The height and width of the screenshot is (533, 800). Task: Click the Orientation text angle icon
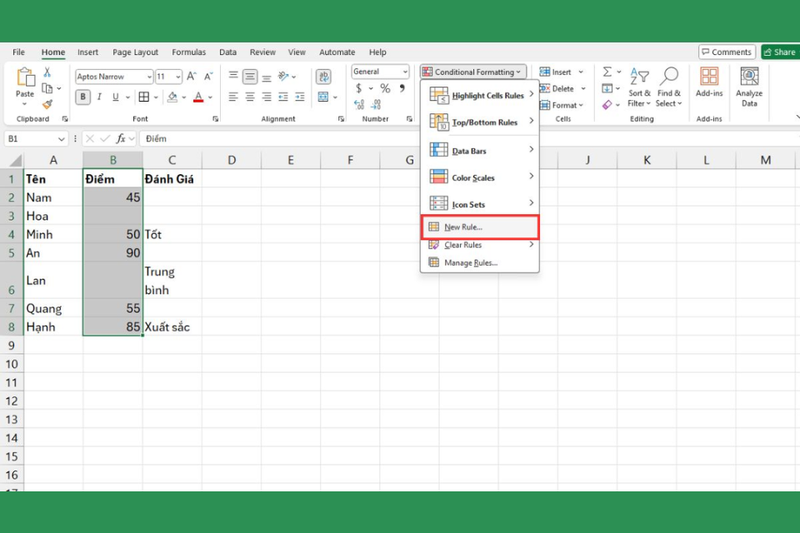click(x=284, y=77)
